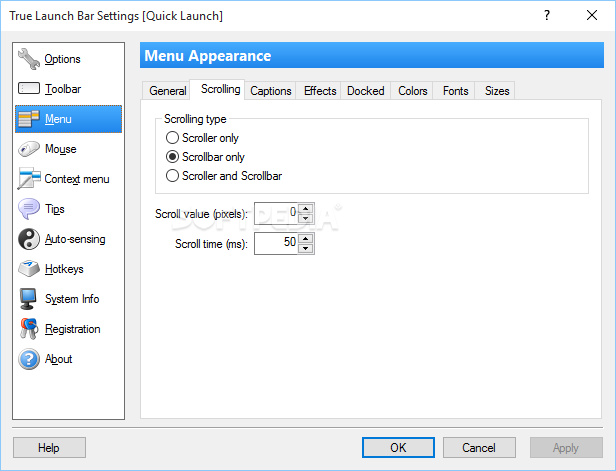Click the Mouse icon in sidebar
The width and height of the screenshot is (616, 471).
29,149
